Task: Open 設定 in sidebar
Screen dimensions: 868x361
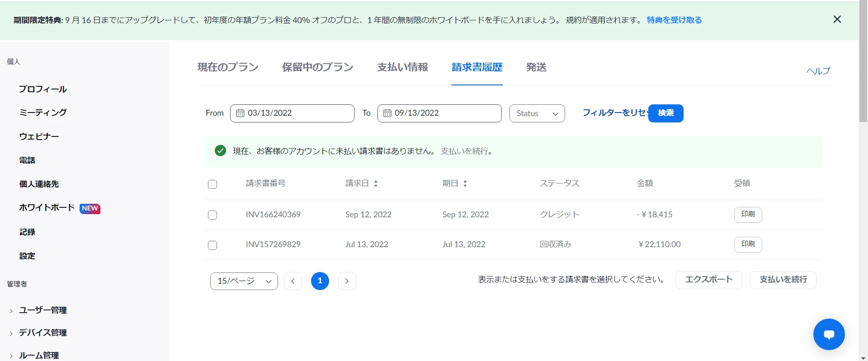Action: (x=27, y=256)
